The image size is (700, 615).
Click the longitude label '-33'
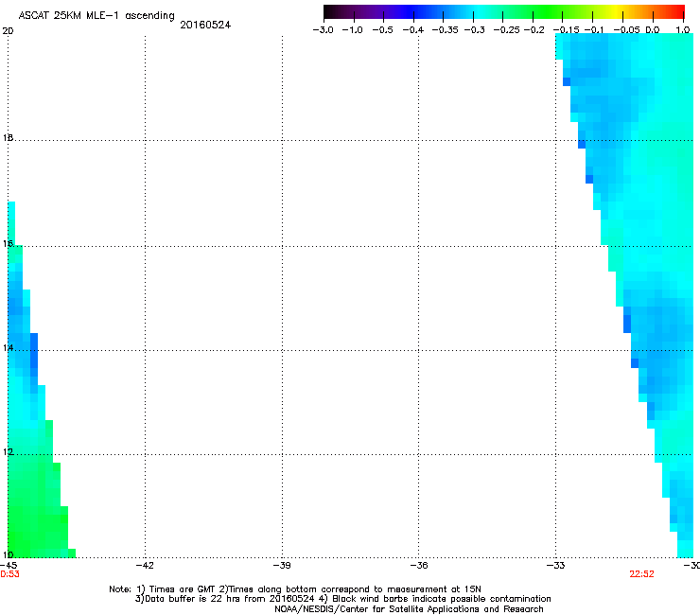pyautogui.click(x=555, y=565)
